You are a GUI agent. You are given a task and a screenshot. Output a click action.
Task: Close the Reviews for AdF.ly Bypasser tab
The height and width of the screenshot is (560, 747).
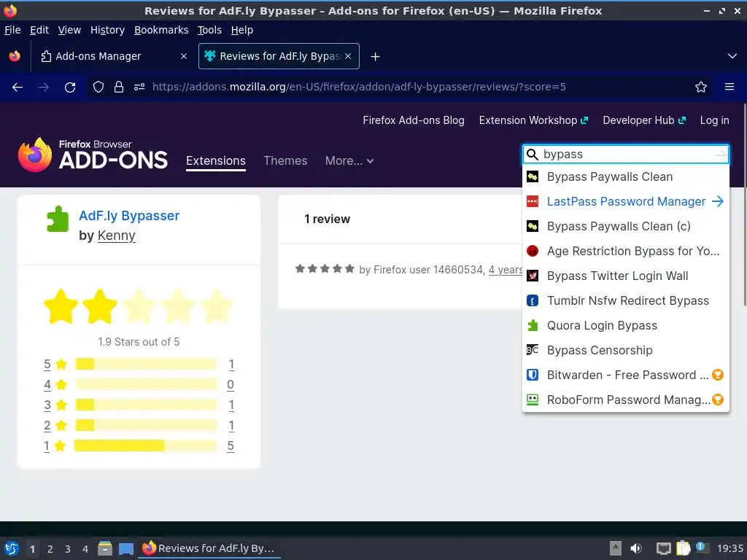tap(348, 56)
